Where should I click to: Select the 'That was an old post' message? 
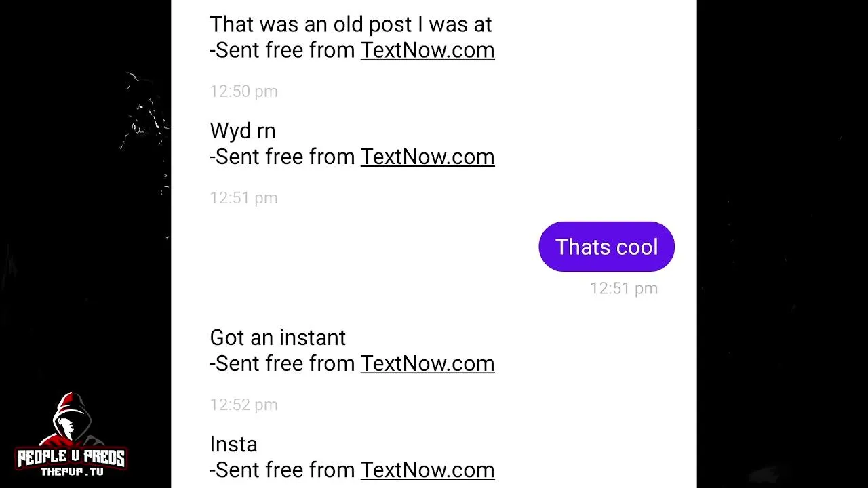click(351, 24)
